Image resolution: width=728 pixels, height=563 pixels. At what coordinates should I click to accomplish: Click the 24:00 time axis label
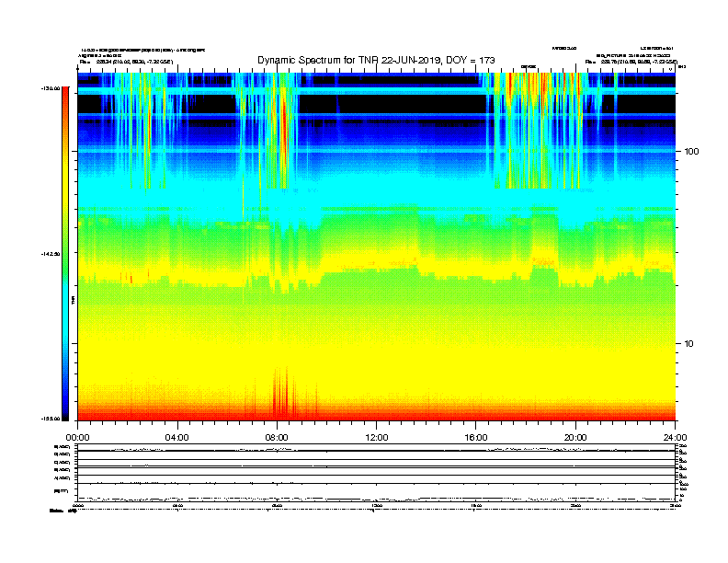(675, 438)
